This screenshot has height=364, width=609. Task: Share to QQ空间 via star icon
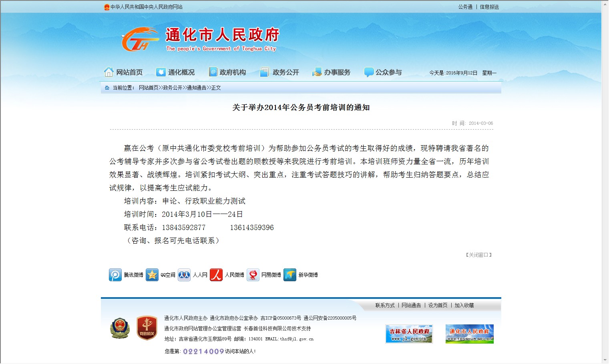click(152, 275)
